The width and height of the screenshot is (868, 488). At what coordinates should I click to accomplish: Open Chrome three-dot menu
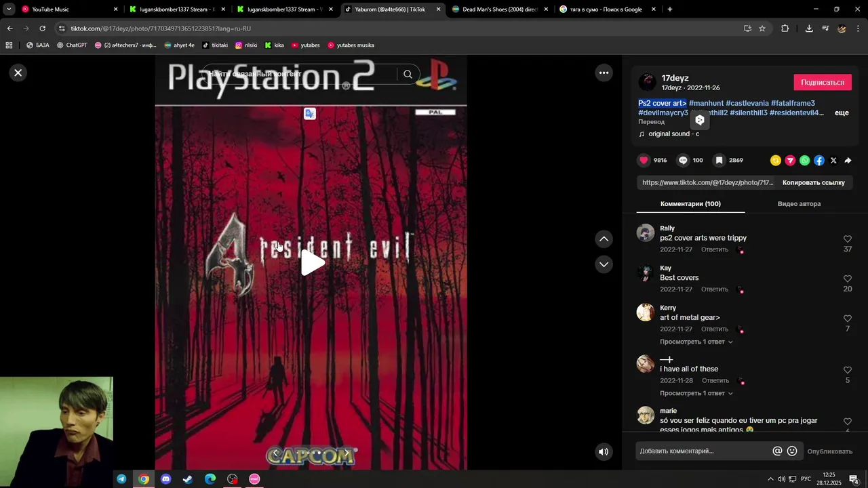click(x=859, y=28)
